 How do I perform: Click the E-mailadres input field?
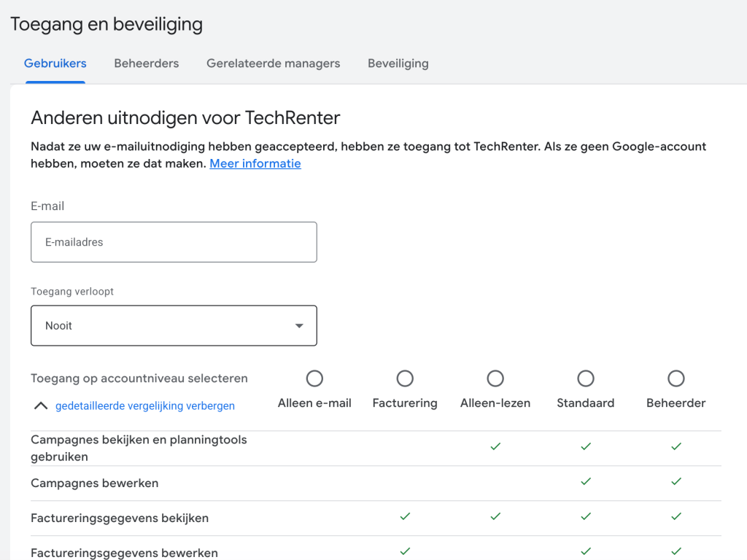click(x=174, y=242)
